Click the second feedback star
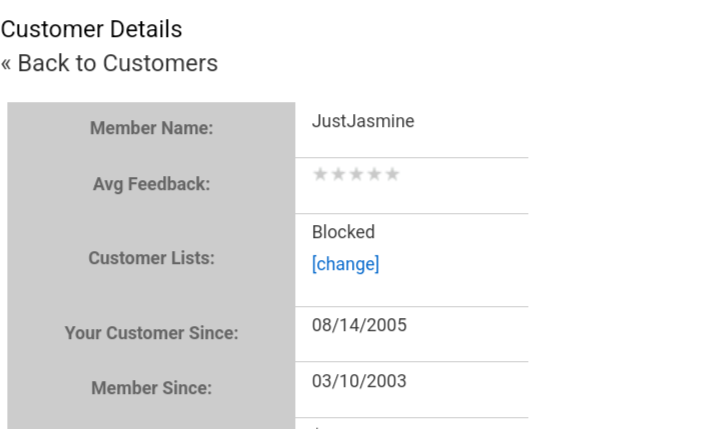Screen dimensions: 705x429 point(338,174)
